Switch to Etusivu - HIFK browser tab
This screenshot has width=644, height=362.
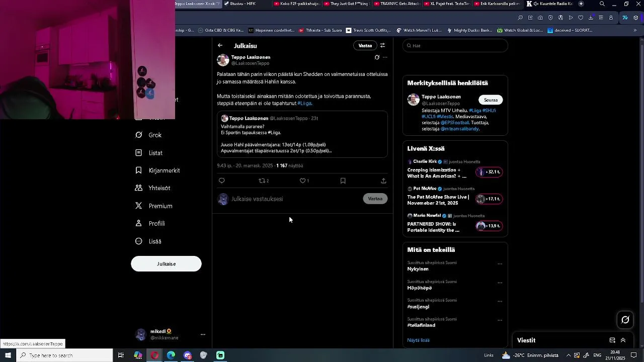click(246, 4)
